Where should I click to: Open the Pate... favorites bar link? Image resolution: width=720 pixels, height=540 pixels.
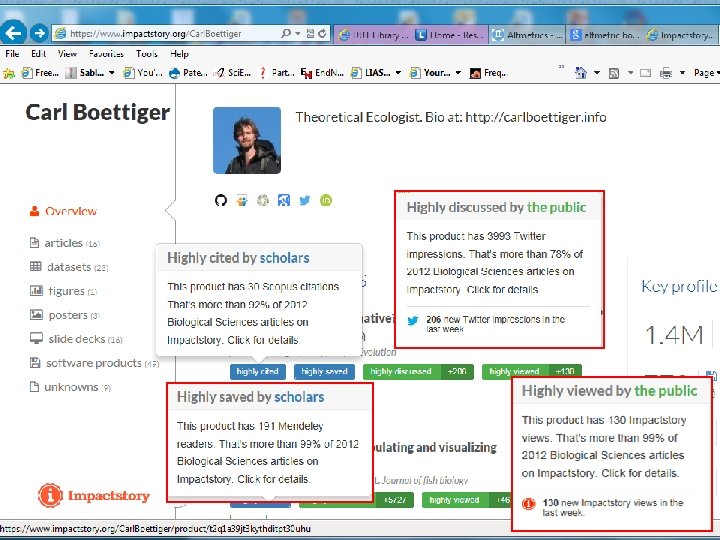188,73
